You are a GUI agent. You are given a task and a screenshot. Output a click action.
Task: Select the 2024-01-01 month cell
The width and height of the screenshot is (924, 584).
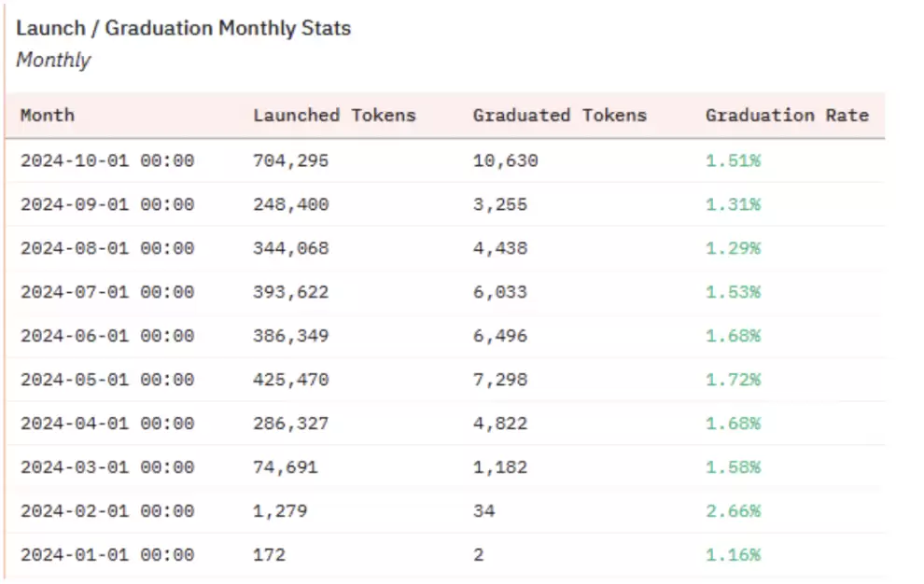pos(107,555)
